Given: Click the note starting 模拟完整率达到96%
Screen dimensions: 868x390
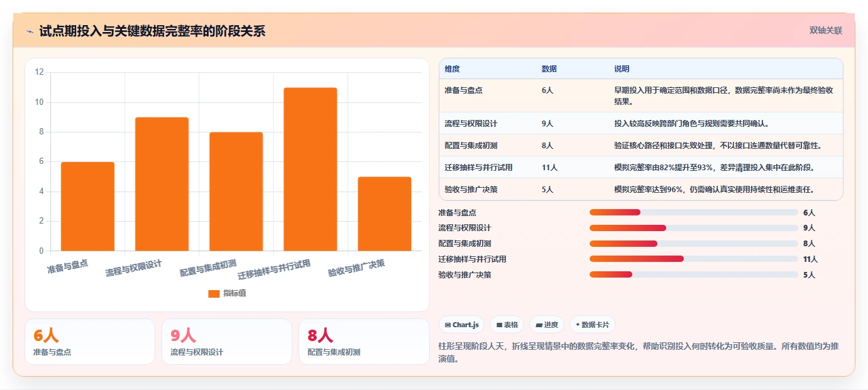Looking at the screenshot, I should click(714, 190).
